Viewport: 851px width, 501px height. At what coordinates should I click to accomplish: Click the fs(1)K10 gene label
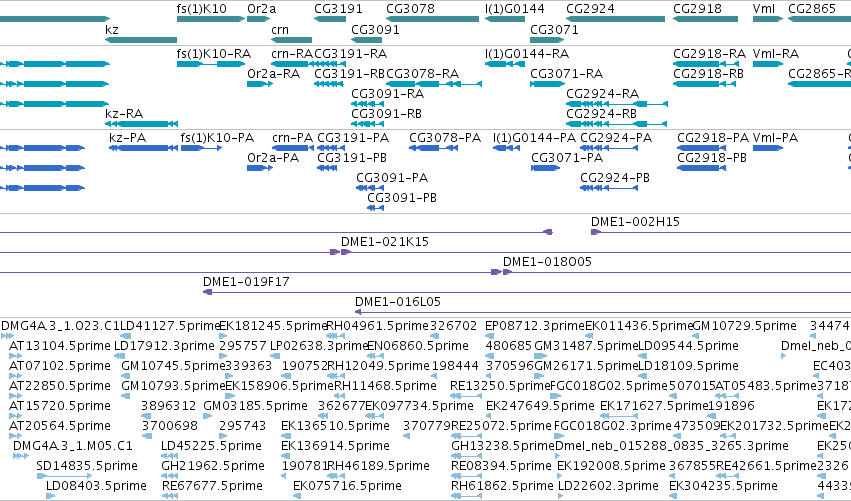(x=201, y=9)
